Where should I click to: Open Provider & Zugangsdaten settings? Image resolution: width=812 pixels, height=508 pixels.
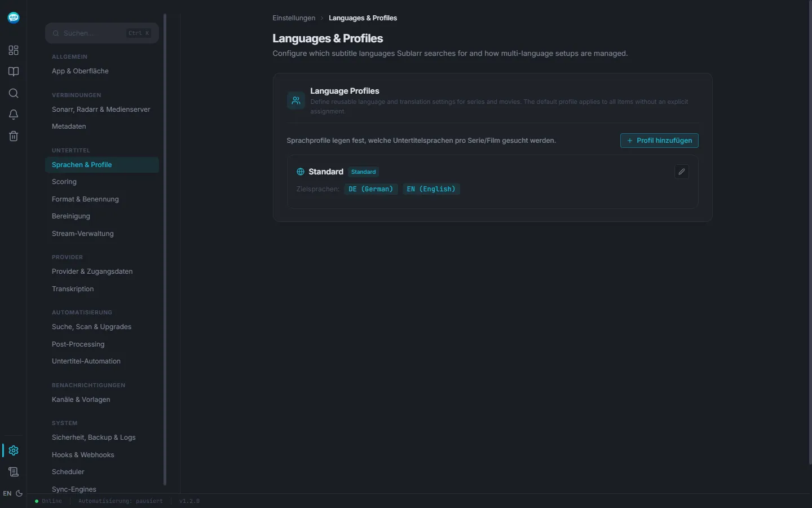coord(102,271)
